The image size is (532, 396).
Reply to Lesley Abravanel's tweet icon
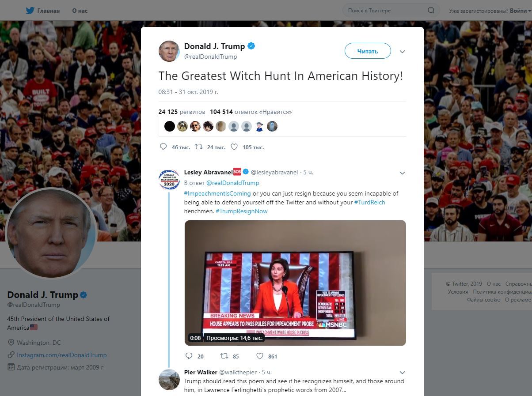189,356
